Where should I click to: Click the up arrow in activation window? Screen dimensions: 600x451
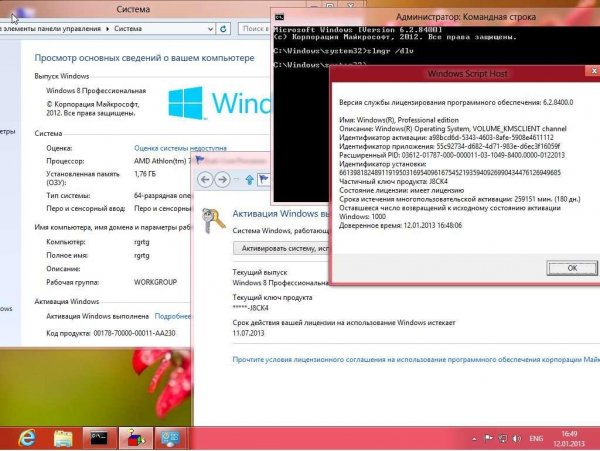point(249,179)
